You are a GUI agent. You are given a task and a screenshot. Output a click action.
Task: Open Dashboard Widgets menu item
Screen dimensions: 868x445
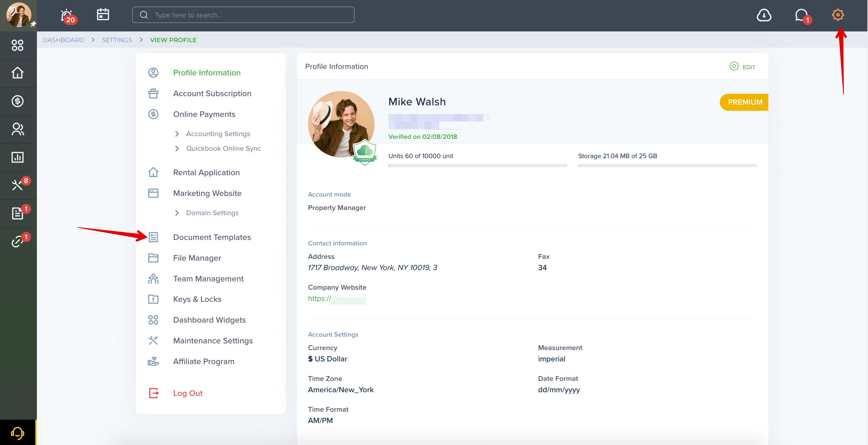click(x=210, y=320)
